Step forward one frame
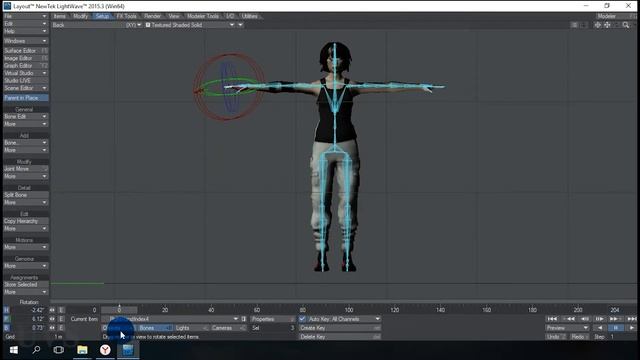Image resolution: width=640 pixels, height=360 pixels. pos(600,319)
